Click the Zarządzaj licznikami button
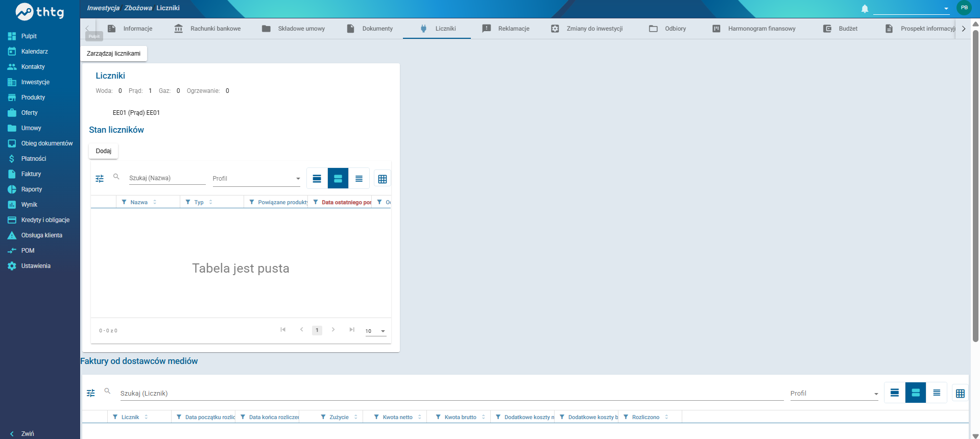 [113, 54]
